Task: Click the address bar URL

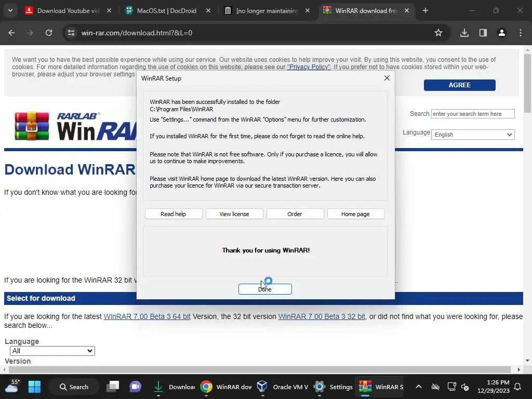Action: tap(137, 33)
